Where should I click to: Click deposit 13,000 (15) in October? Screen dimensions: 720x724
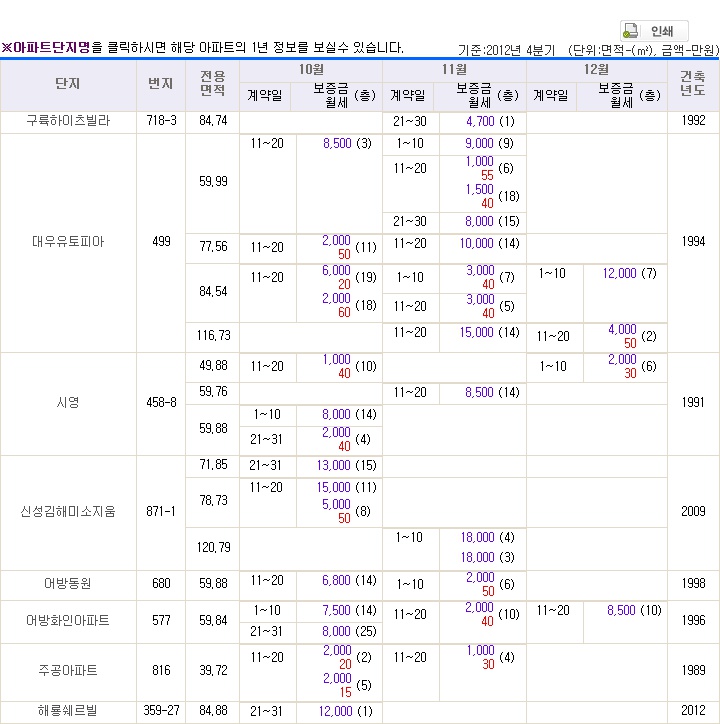[346, 465]
